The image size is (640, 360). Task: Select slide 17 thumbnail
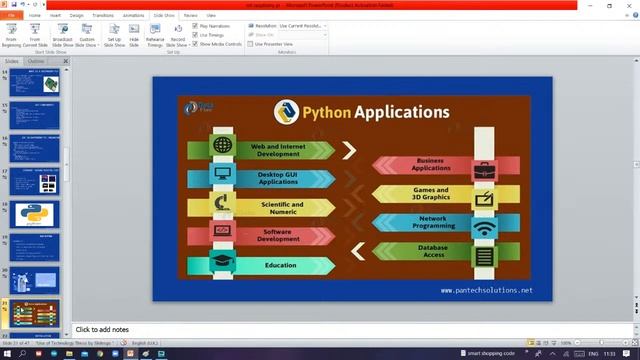[x=34, y=182]
